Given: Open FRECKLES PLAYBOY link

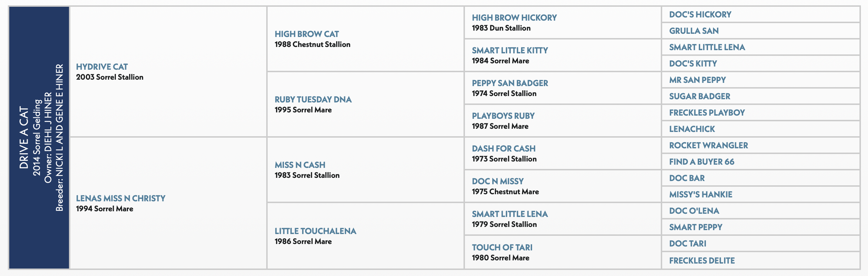Looking at the screenshot, I should point(707,113).
